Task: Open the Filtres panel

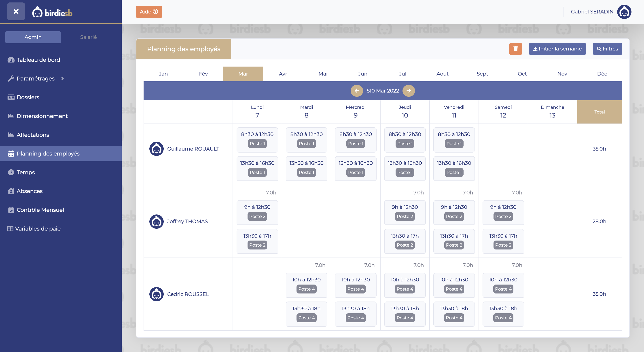Action: point(607,49)
